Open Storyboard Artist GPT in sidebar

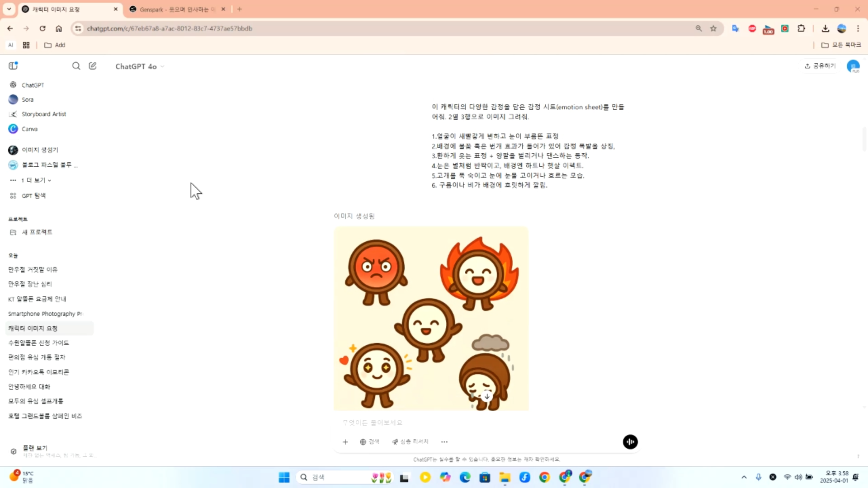click(43, 114)
